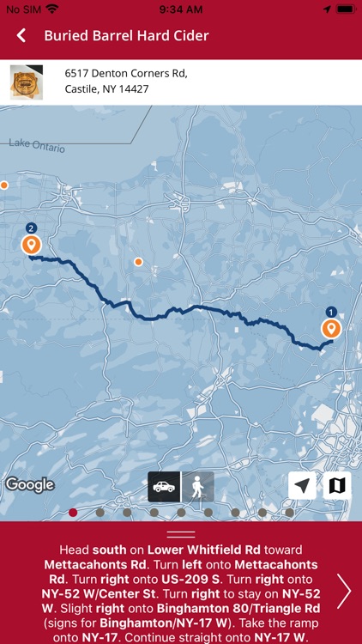The width and height of the screenshot is (362, 644).
Task: Tap orange map pin numbered 2
Action: click(31, 245)
